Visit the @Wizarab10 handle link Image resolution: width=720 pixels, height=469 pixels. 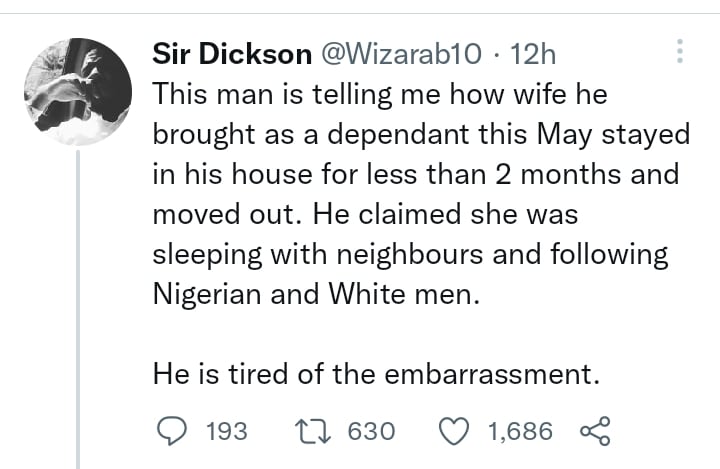click(401, 54)
